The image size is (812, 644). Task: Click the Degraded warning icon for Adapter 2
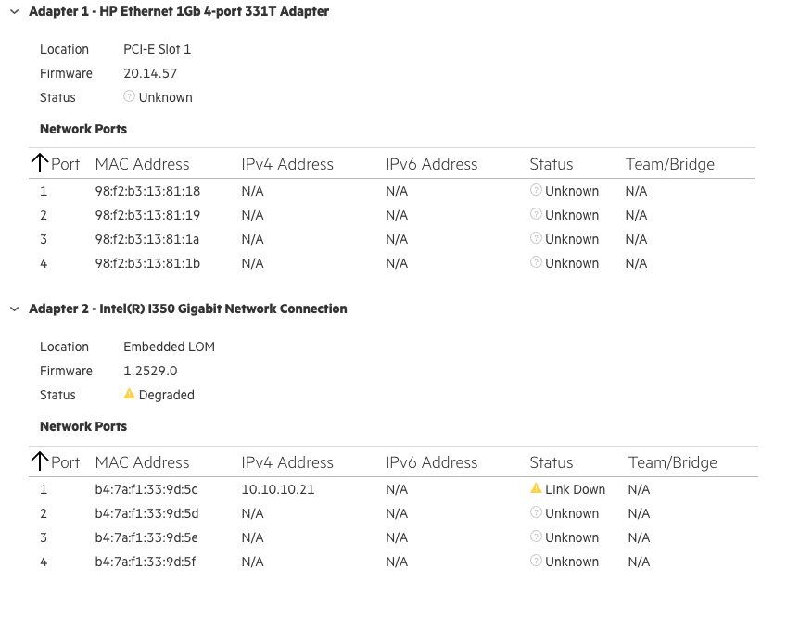click(x=129, y=394)
